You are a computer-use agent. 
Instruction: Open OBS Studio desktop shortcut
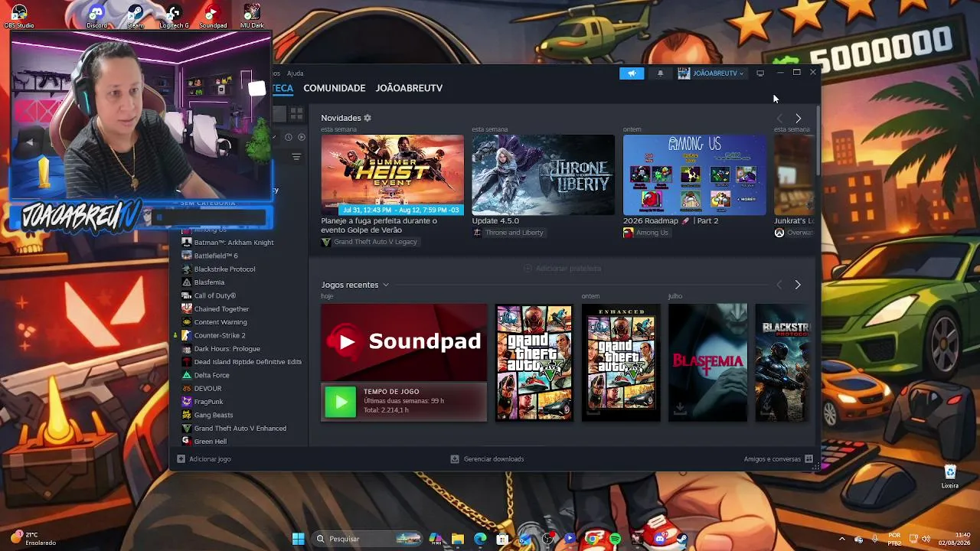click(19, 16)
